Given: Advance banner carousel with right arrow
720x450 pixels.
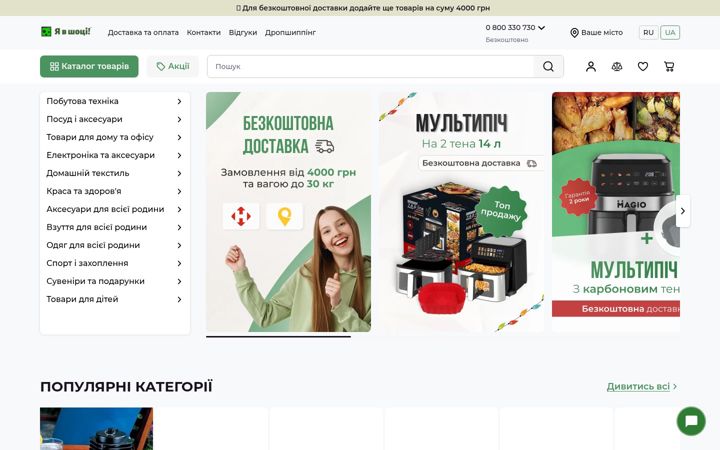Looking at the screenshot, I should 683,211.
